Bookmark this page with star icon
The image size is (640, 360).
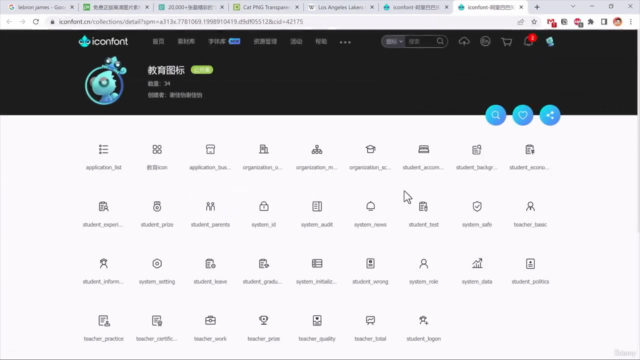pos(534,22)
